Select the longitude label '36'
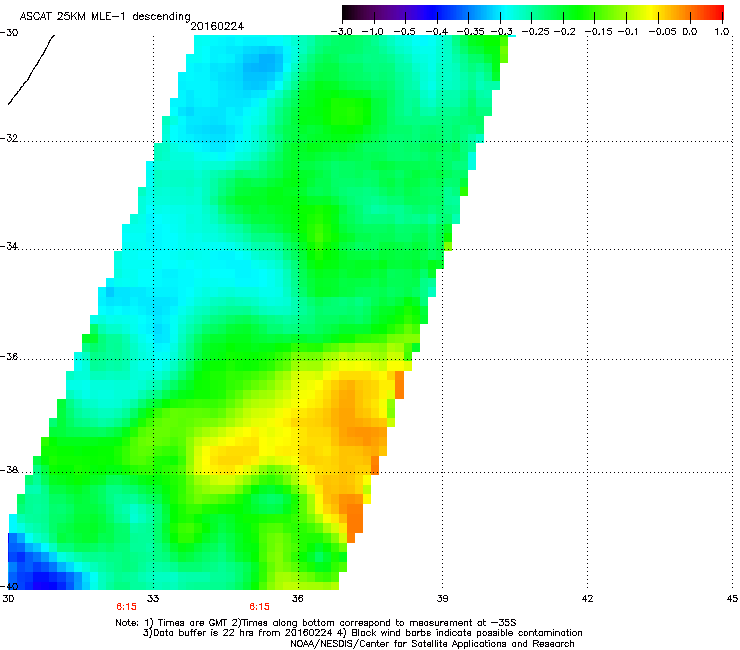This screenshot has width=740, height=650. (x=298, y=599)
